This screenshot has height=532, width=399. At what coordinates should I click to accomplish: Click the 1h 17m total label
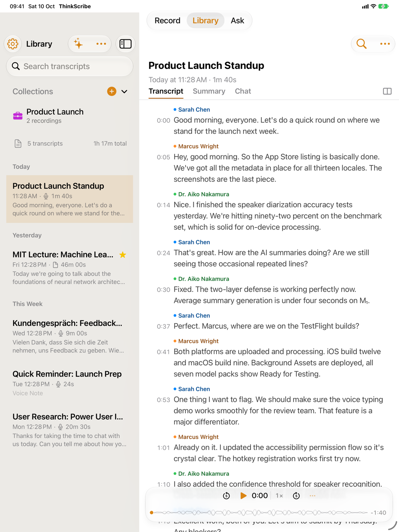click(110, 143)
